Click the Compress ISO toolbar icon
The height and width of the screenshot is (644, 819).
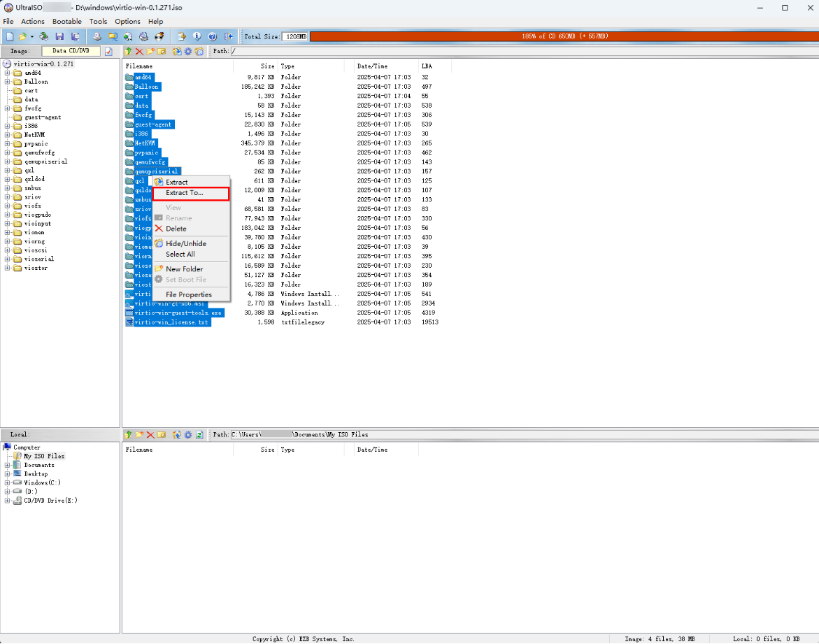[x=113, y=36]
